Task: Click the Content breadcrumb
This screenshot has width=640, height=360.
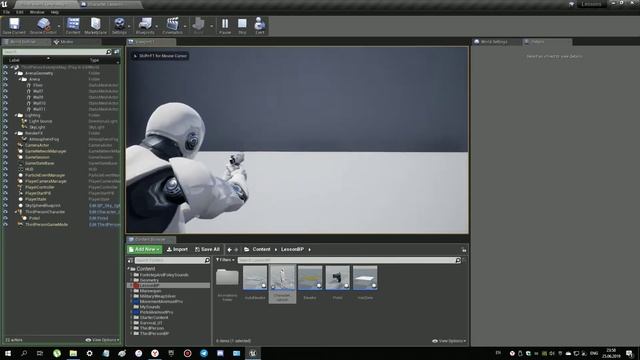Action: [261, 249]
